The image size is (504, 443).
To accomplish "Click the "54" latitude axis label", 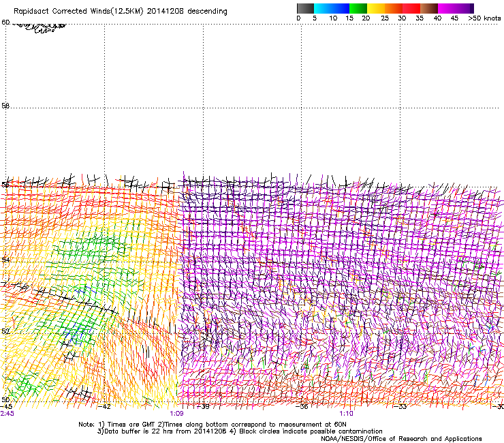I will pos(5,260).
